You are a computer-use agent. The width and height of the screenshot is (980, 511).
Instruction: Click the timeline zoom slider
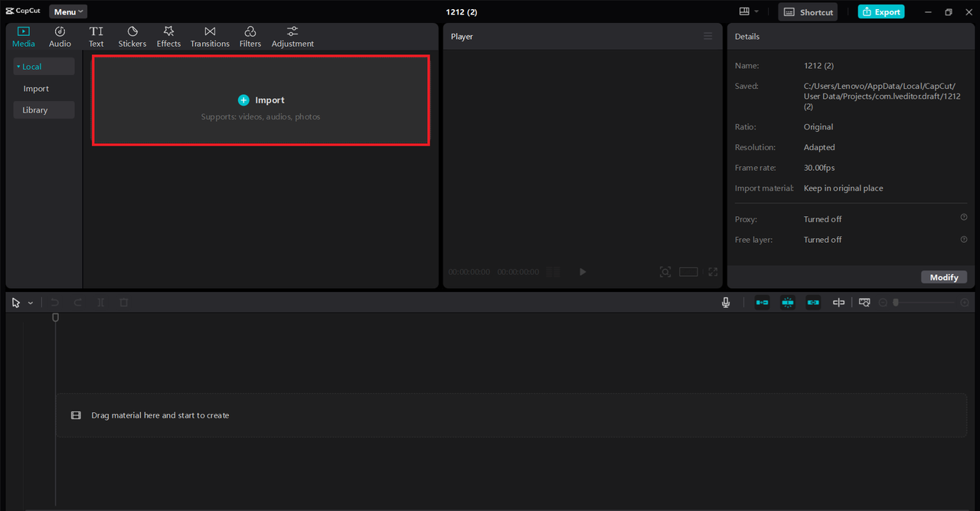point(923,303)
